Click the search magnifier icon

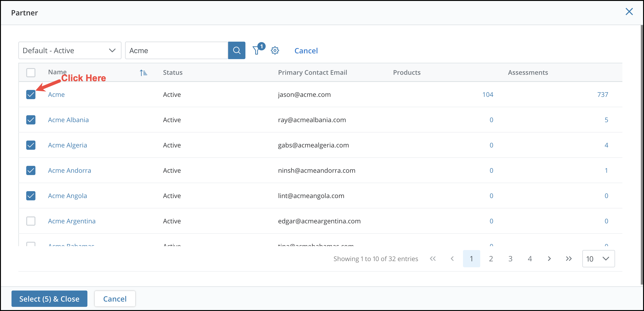(x=237, y=50)
